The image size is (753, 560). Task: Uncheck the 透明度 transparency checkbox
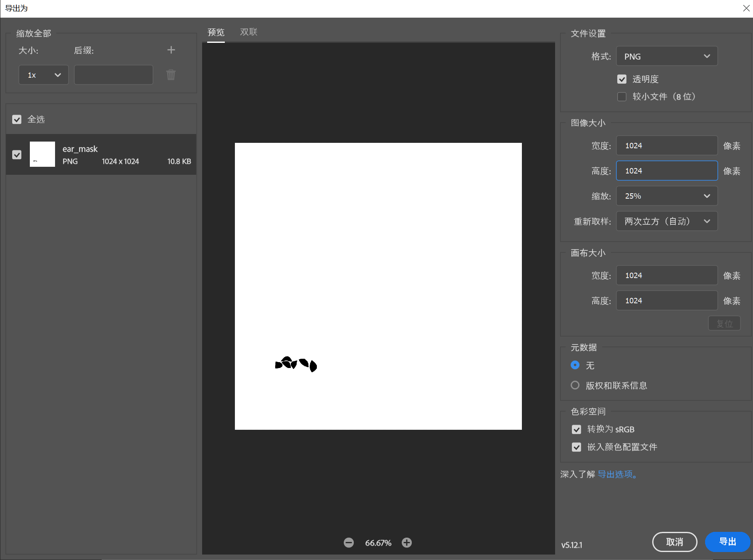pos(622,79)
